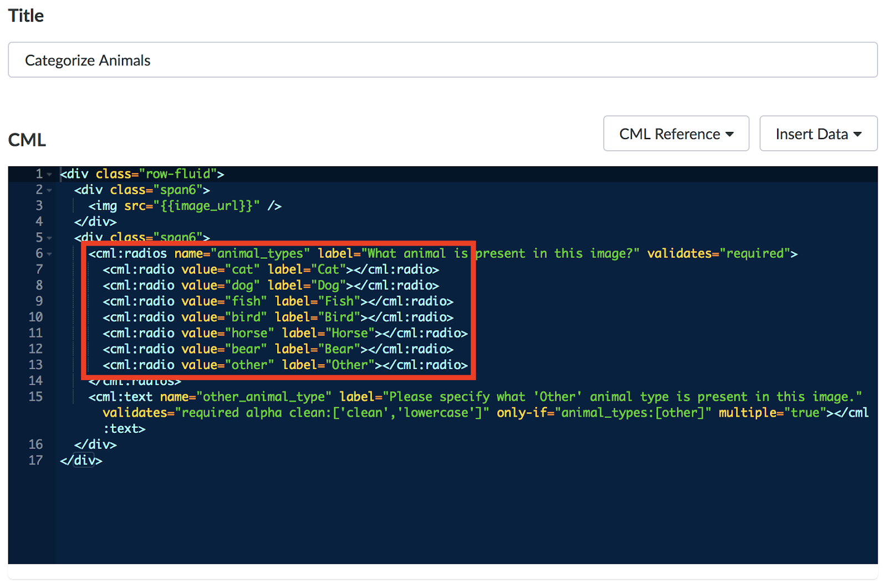
Task: Click line number 7 in the gutter
Action: 39,269
